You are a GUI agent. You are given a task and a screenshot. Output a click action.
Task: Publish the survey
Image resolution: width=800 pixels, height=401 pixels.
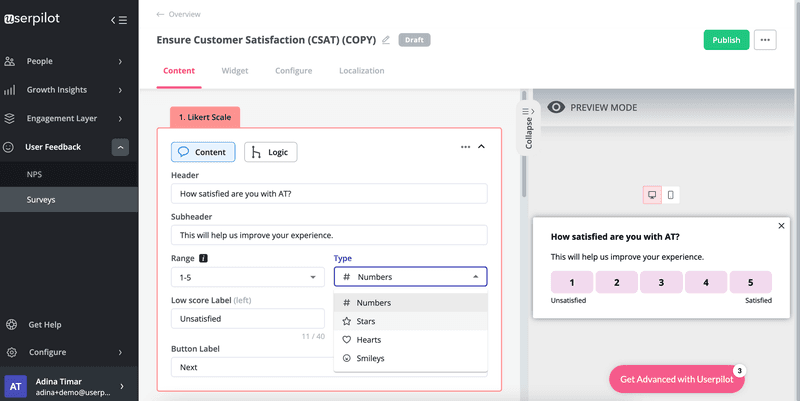tap(726, 40)
